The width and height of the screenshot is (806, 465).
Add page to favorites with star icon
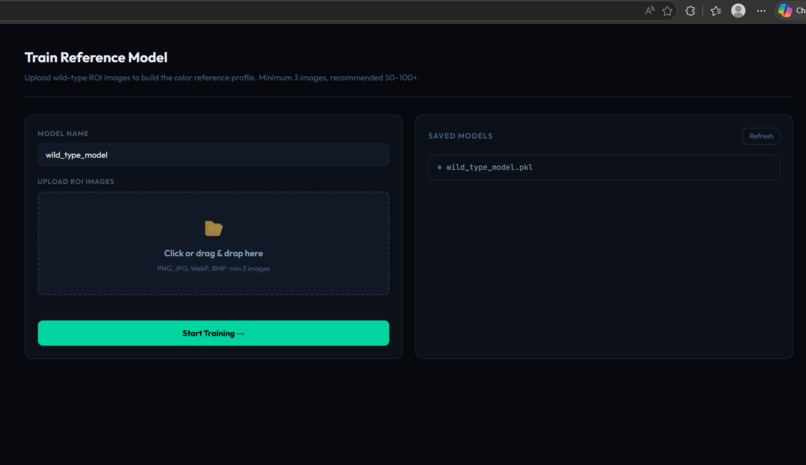click(x=667, y=11)
